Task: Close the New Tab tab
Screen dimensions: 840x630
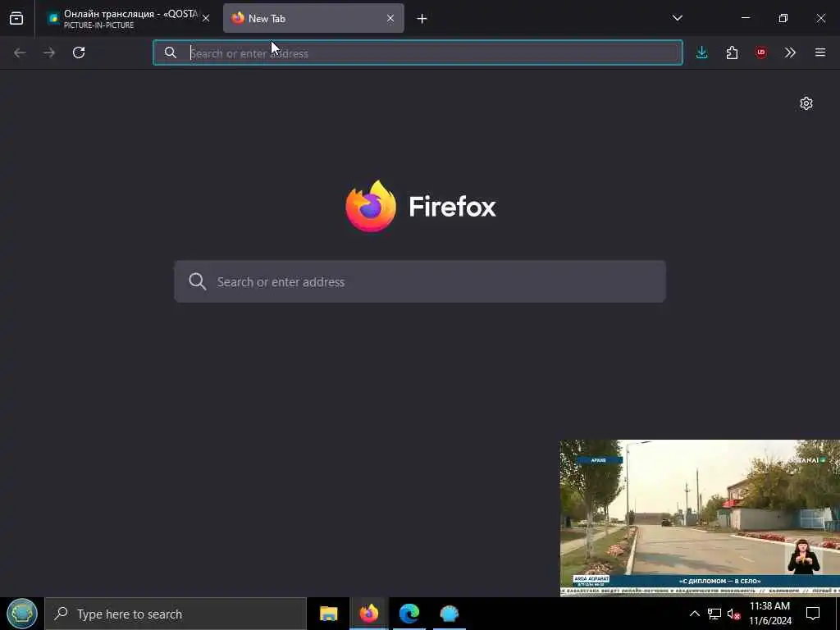Action: point(390,18)
